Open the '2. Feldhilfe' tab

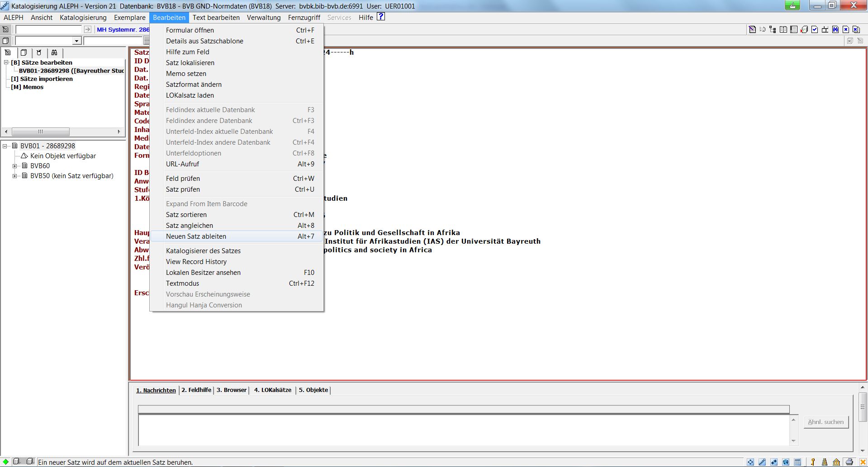point(196,390)
